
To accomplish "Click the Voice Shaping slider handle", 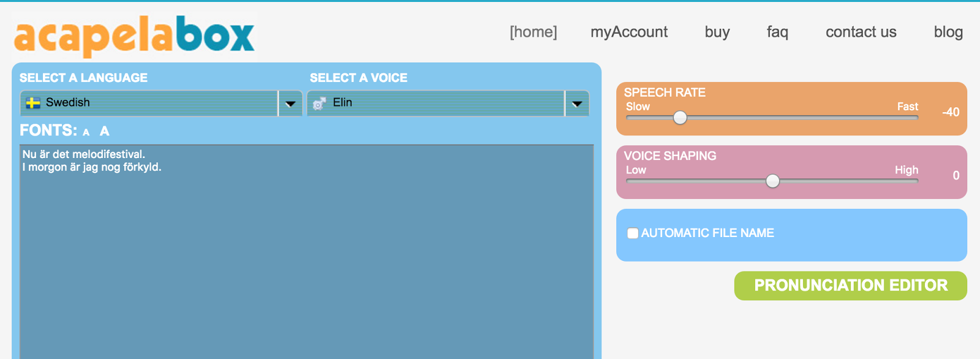I will coord(773,181).
